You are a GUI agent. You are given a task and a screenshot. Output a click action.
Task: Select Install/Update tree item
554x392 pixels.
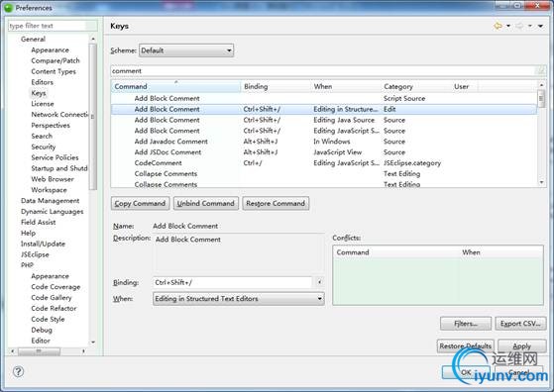(43, 244)
